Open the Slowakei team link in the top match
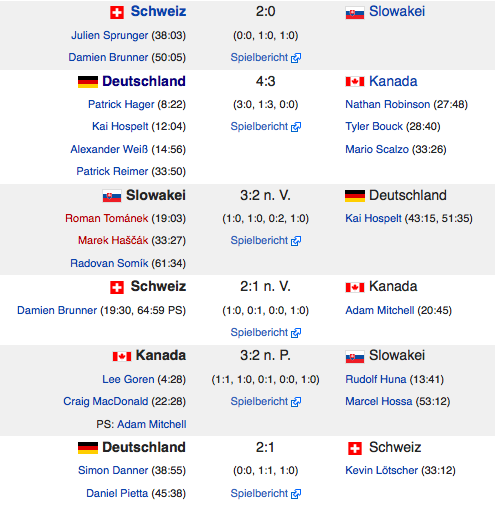Viewport: 495px width, 519px height. coord(397,12)
